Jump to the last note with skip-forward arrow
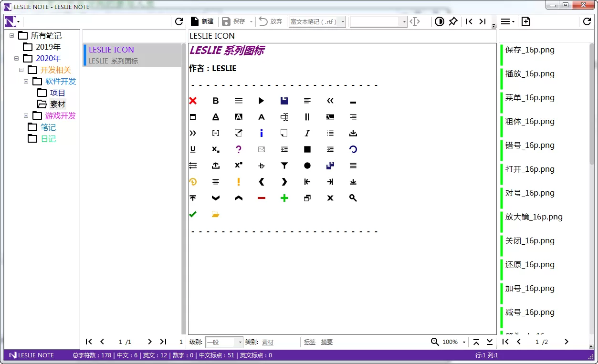This screenshot has width=598, height=364. tap(482, 21)
